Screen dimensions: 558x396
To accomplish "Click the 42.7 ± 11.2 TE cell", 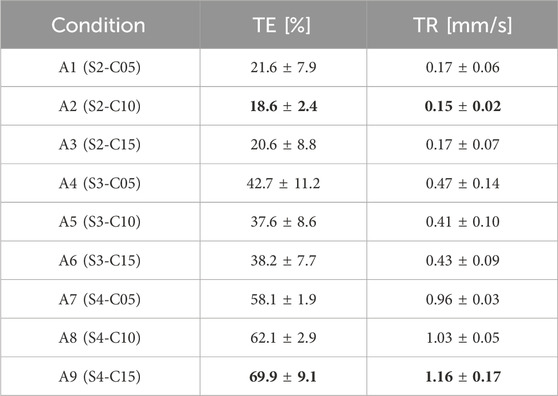I will coord(283,183).
